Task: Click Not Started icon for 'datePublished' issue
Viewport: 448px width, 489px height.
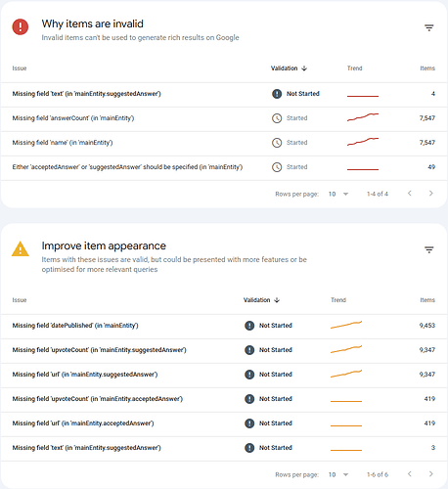Action: pyautogui.click(x=249, y=326)
